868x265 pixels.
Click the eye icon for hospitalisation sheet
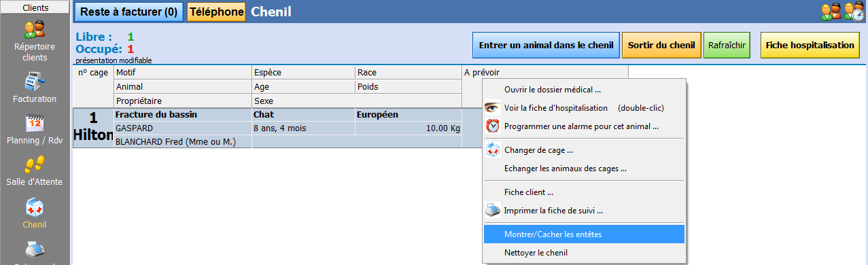pos(493,108)
